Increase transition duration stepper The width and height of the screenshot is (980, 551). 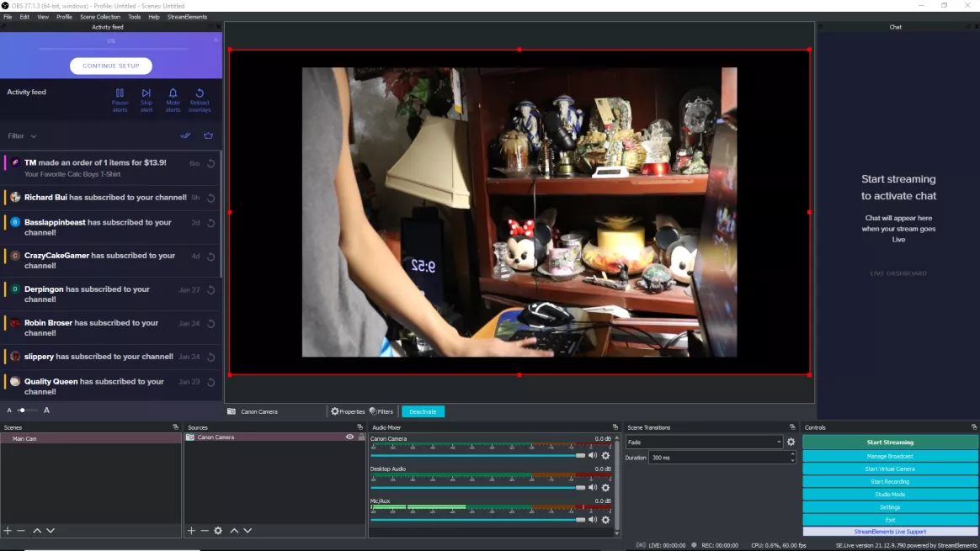(x=792, y=455)
